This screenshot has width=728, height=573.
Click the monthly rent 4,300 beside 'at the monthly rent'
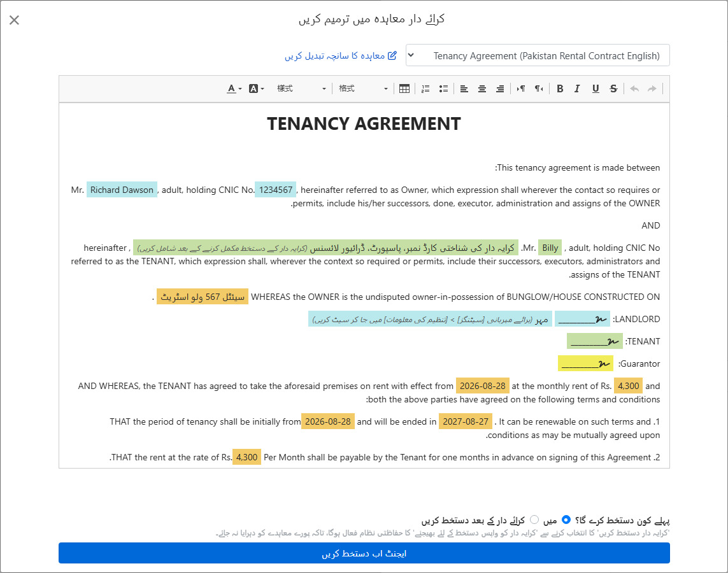pyautogui.click(x=629, y=386)
